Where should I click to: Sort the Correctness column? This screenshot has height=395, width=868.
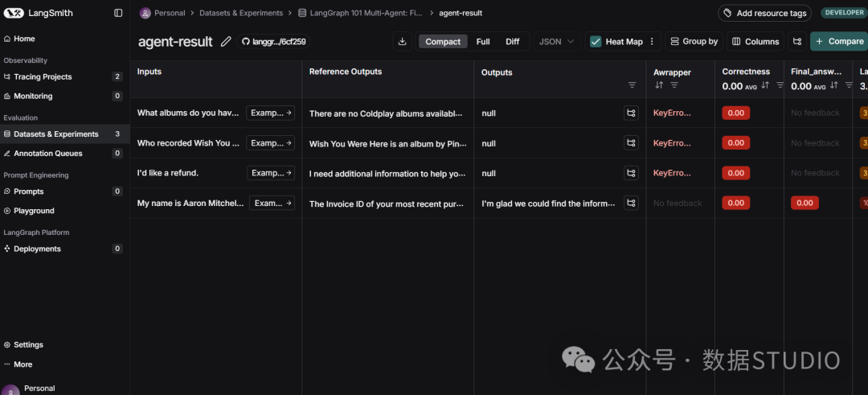point(765,84)
